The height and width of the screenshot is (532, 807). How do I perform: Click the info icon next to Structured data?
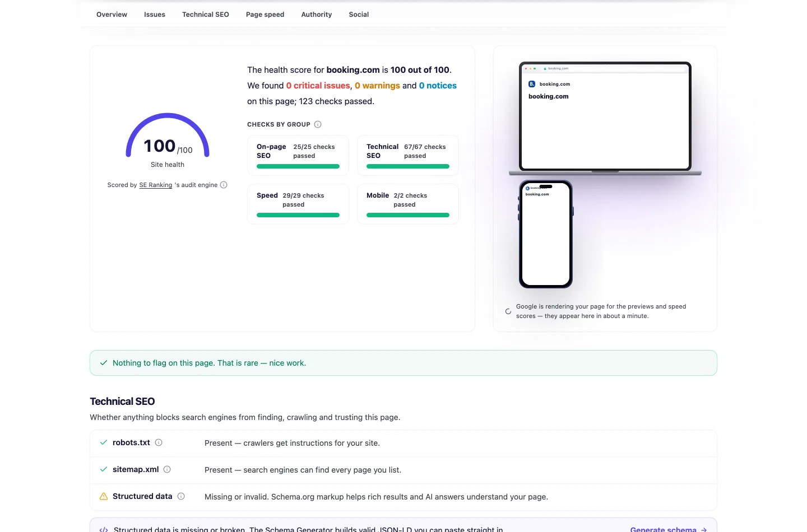(181, 496)
